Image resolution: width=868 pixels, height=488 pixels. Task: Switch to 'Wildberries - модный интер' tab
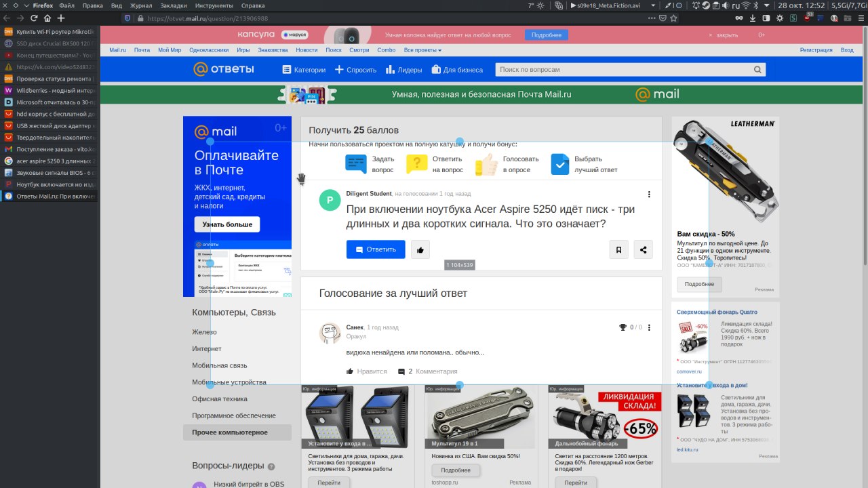tap(49, 90)
